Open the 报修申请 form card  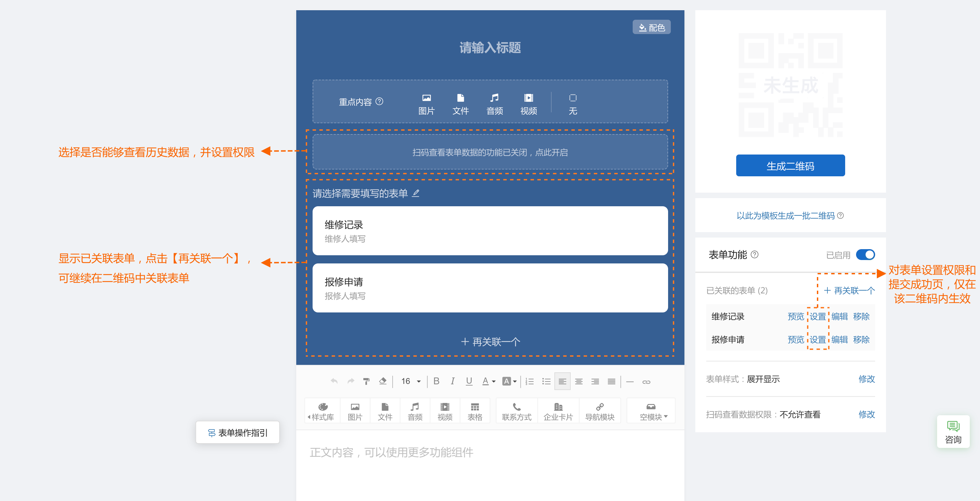click(x=490, y=288)
